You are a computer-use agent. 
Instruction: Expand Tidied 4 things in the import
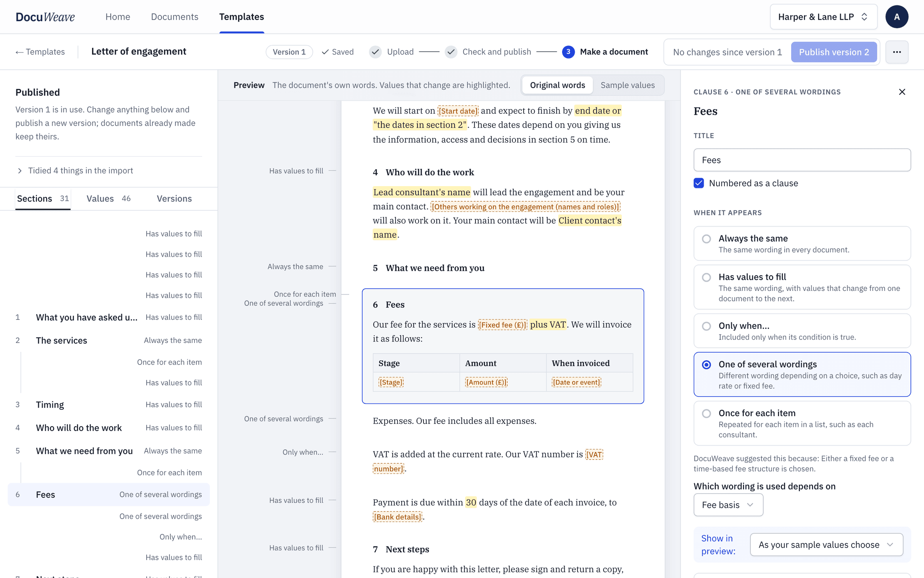click(75, 170)
